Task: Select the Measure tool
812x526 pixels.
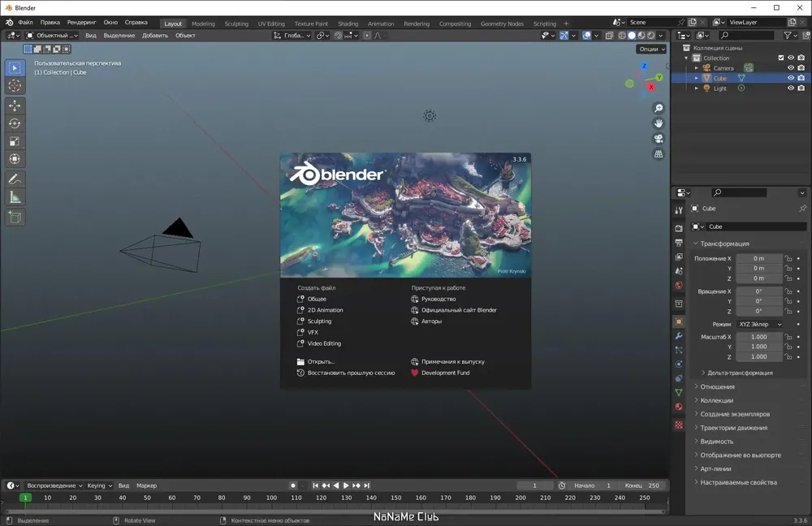Action: pyautogui.click(x=15, y=197)
